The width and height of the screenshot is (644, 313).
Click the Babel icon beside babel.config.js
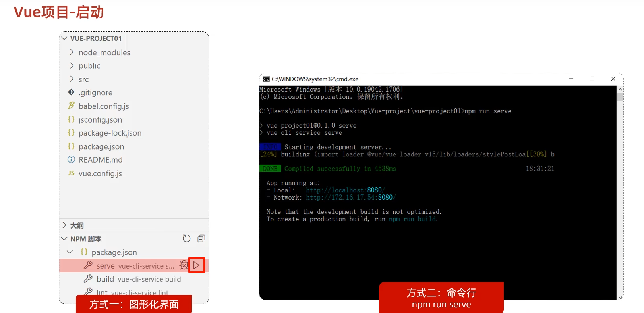tap(71, 106)
